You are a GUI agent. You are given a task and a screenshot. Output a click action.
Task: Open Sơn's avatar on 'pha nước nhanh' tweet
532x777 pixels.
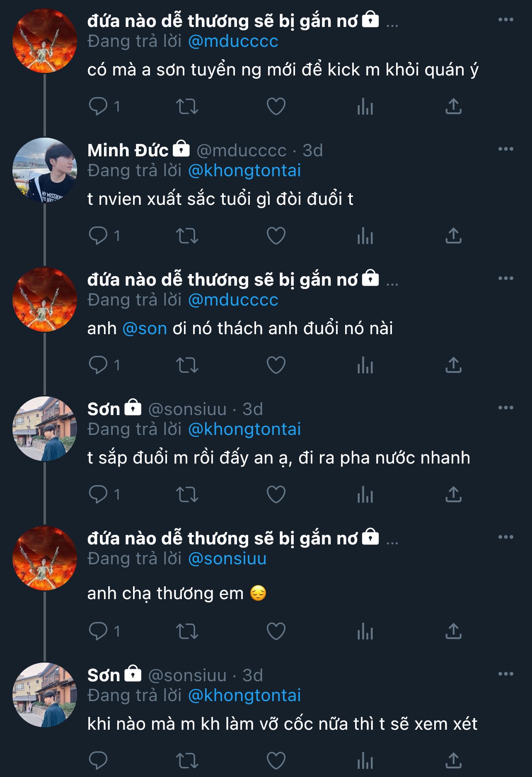pos(45,429)
